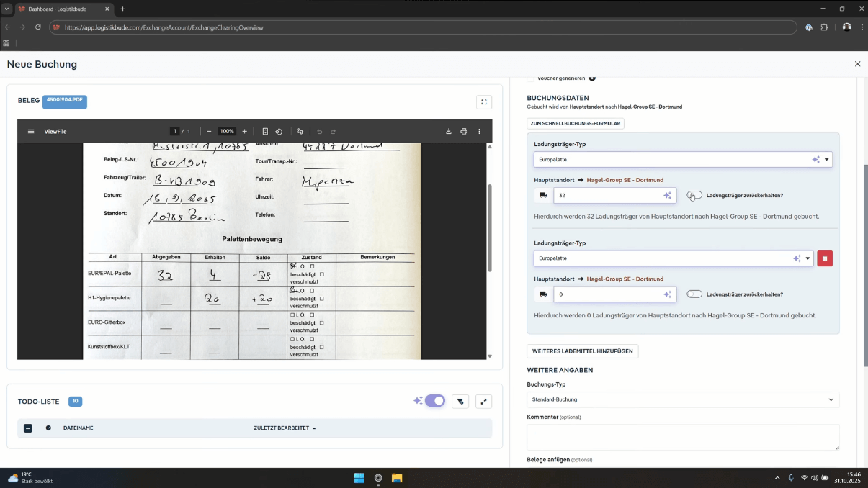Rotate the PDF document counterclockwise
Screen dimensions: 868x488
click(279, 132)
